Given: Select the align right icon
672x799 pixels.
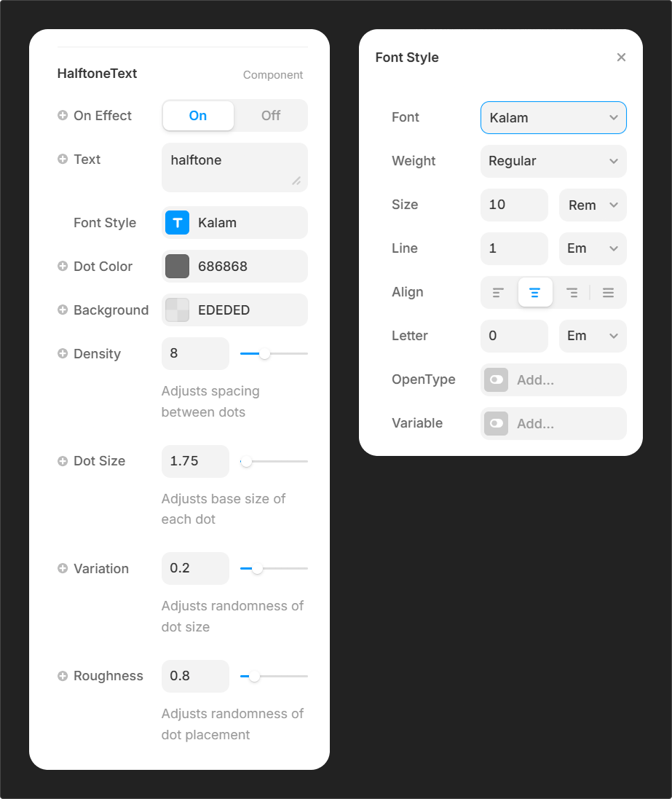Looking at the screenshot, I should tap(572, 293).
